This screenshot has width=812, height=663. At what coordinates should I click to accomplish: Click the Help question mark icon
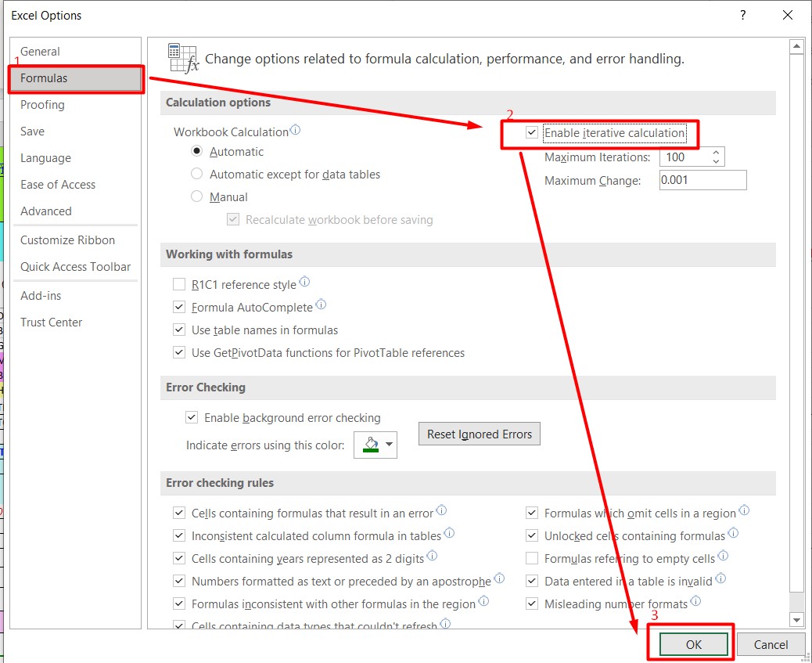742,15
